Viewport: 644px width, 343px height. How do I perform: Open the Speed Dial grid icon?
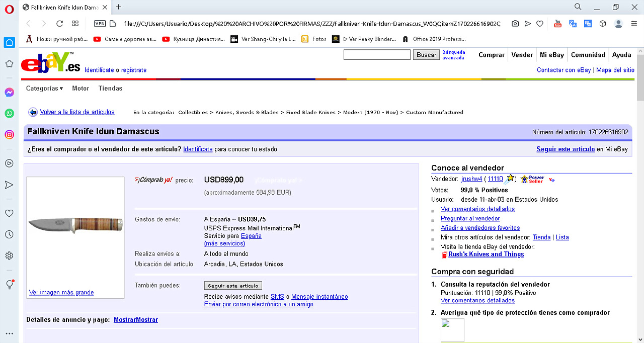pyautogui.click(x=75, y=24)
